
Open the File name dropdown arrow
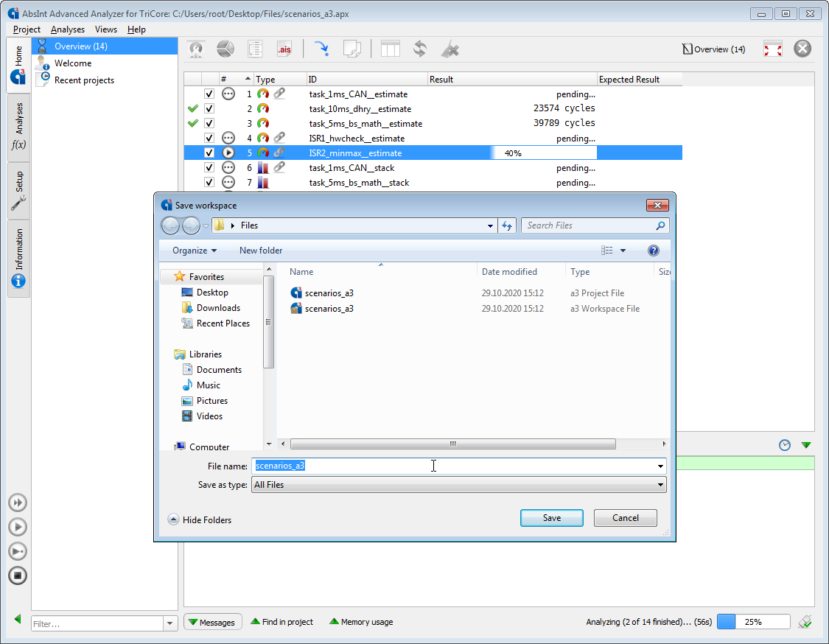[660, 466]
